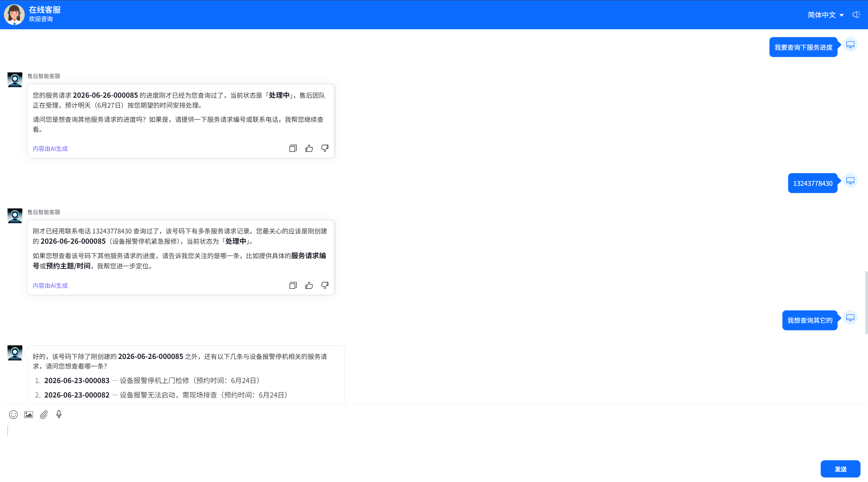This screenshot has width=868, height=482.
Task: Mute sound with speaker icon in header
Action: pyautogui.click(x=857, y=14)
